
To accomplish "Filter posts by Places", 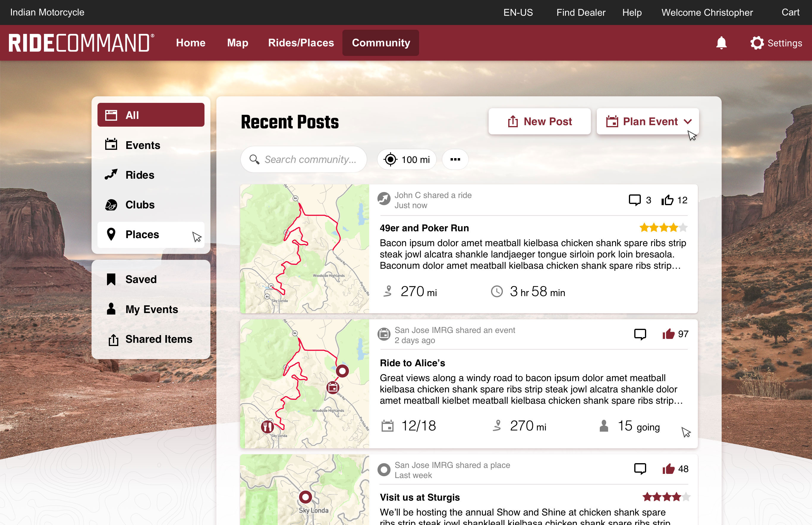I will tap(151, 235).
